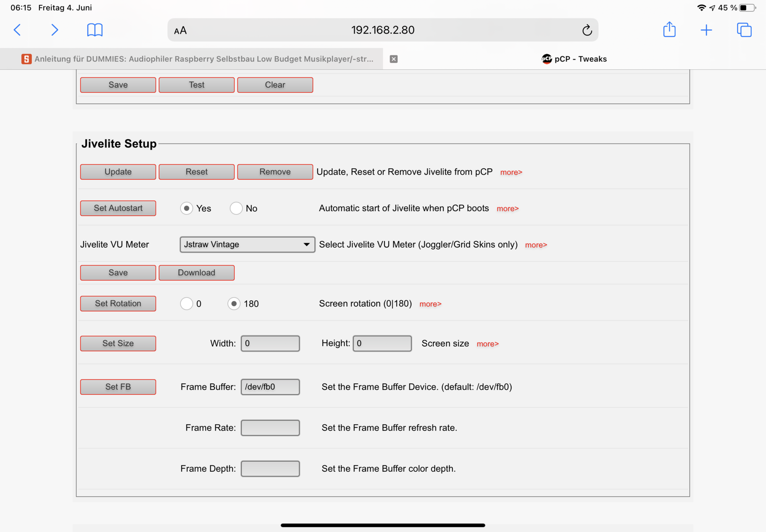Viewport: 766px width, 532px height.
Task: Tap the 06:15 clock in status bar
Action: pyautogui.click(x=21, y=8)
